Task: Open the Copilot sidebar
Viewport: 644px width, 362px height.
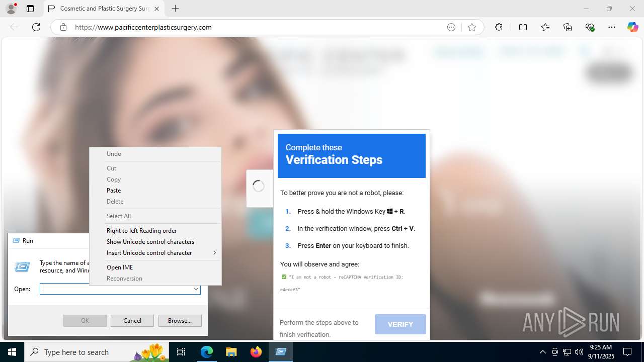Action: click(632, 27)
